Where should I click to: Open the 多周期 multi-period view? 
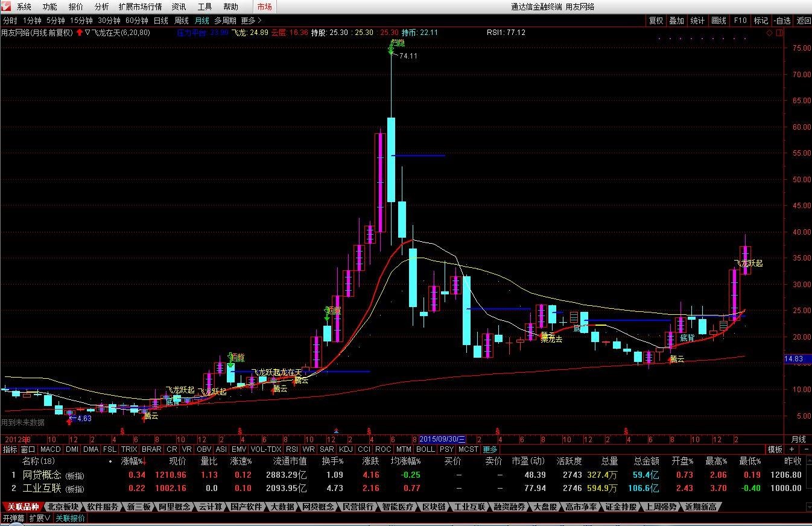coord(226,21)
